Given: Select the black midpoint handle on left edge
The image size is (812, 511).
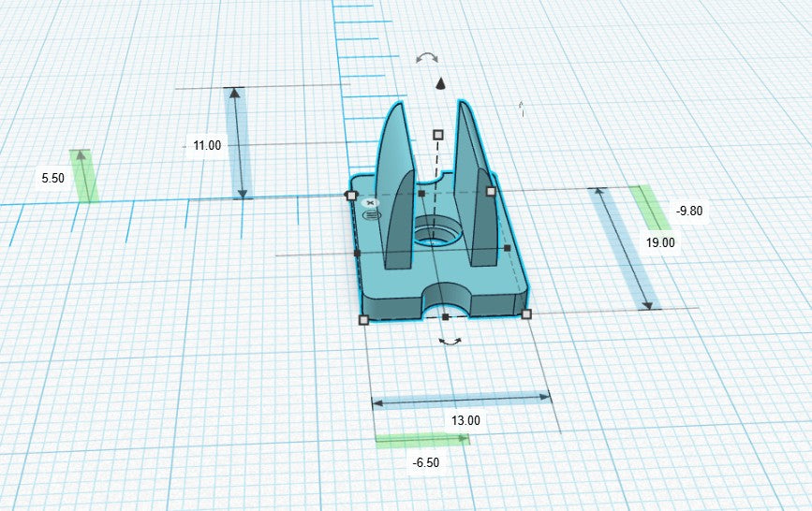Looking at the screenshot, I should pyautogui.click(x=357, y=254).
